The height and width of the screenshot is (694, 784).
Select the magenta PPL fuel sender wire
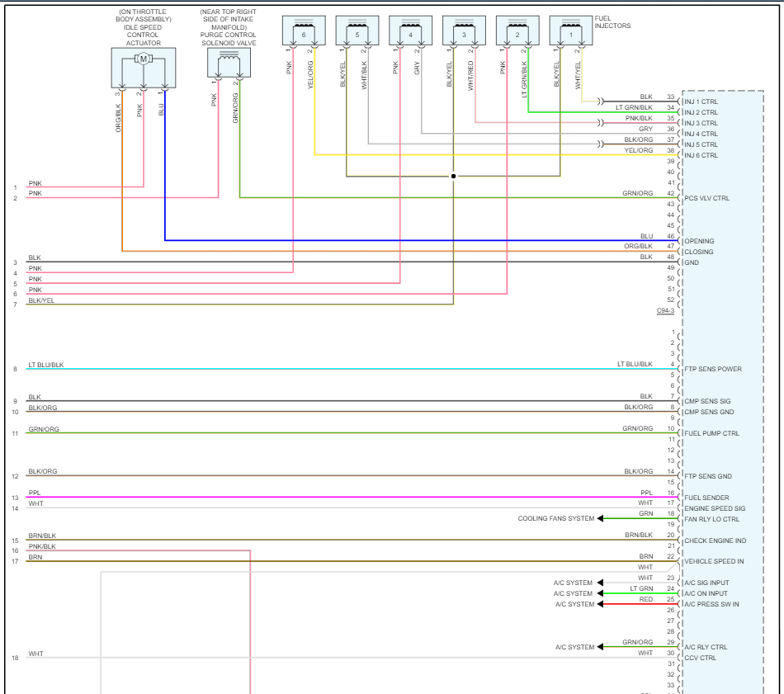(352, 497)
